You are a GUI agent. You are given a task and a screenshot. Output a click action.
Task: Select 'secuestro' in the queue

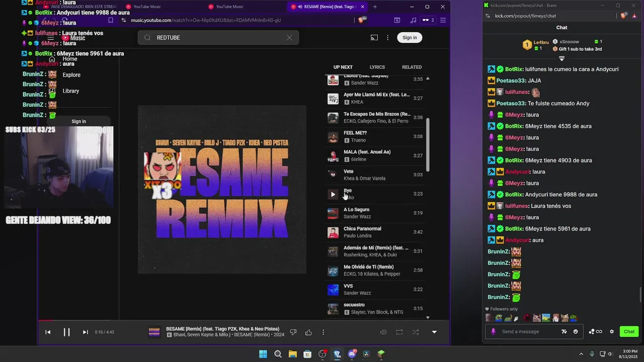pos(375,308)
